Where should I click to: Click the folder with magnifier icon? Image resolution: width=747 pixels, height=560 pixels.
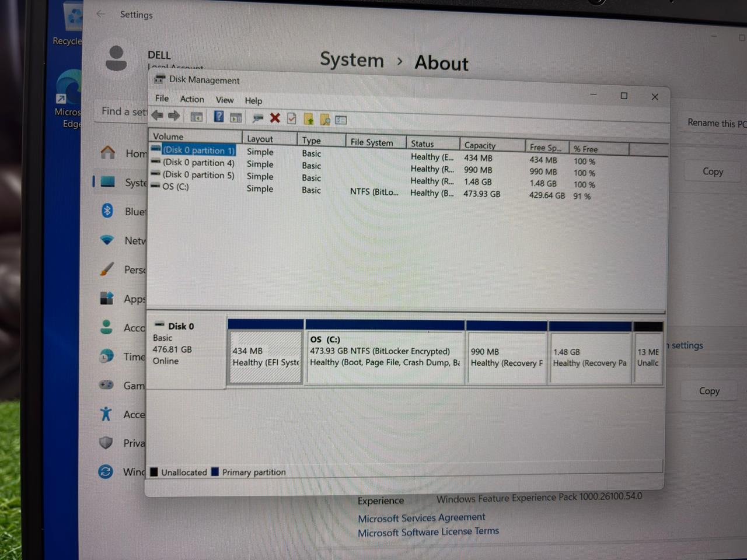pos(325,120)
